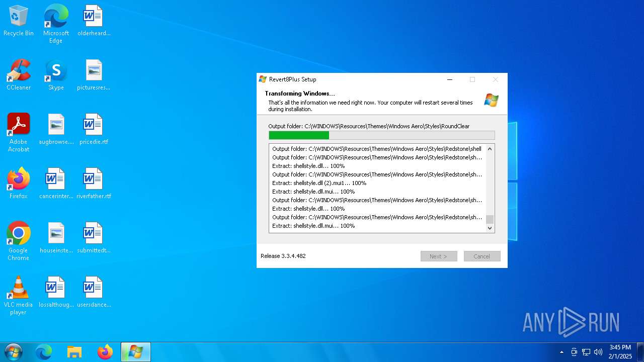Click the Show desktop strip
Viewport: 644px width, 362px height.
640,352
